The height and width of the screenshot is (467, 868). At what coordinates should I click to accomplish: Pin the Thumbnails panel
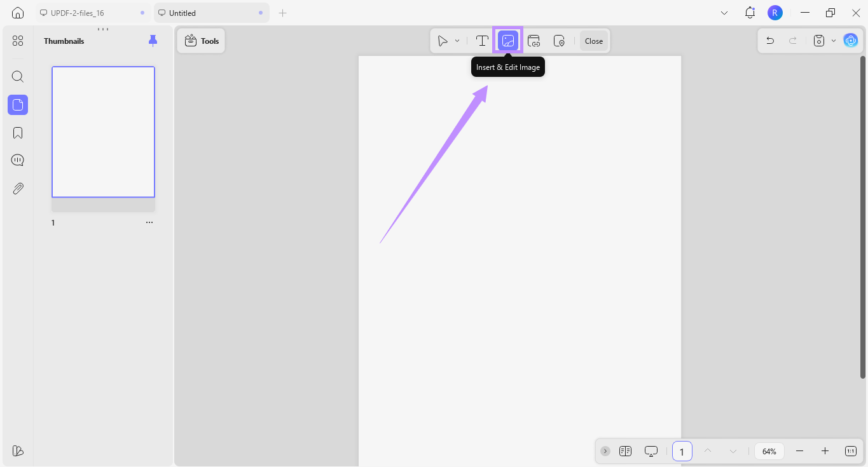[153, 40]
